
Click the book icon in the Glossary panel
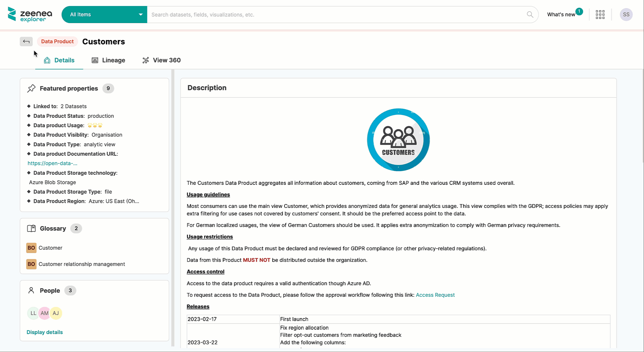31,228
